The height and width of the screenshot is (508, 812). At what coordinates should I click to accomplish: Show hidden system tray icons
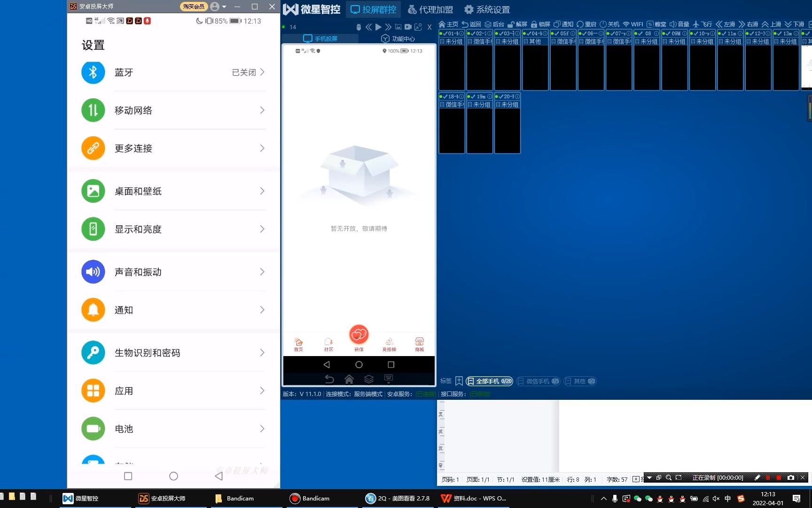(x=604, y=499)
